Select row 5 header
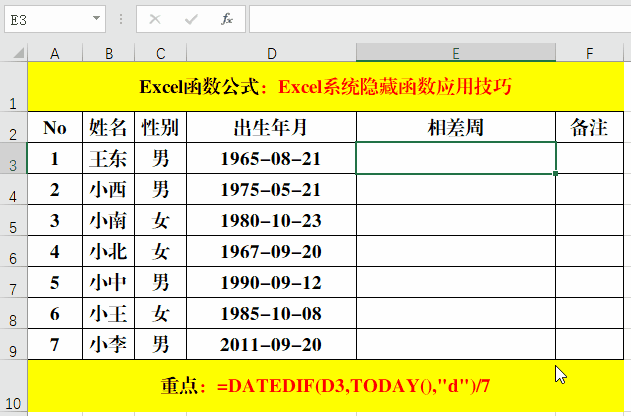 tap(13, 220)
